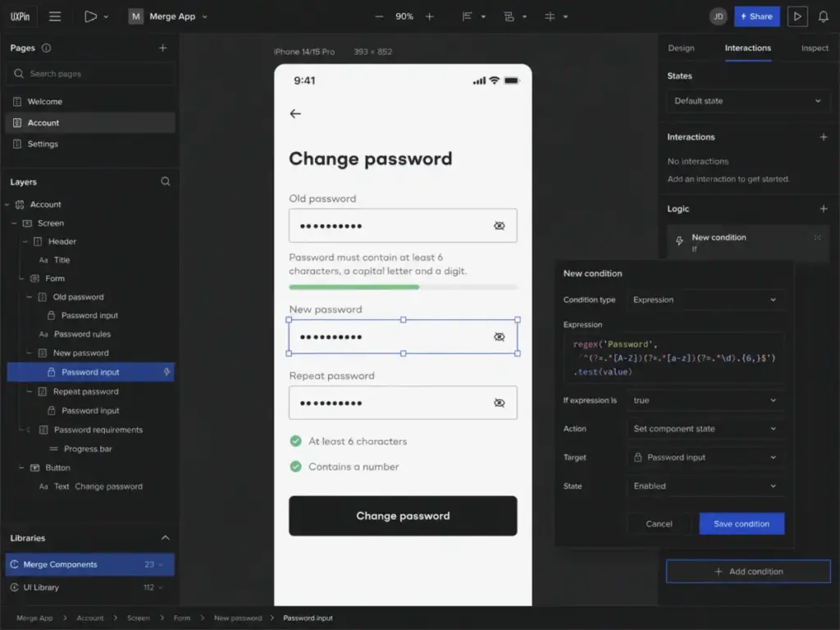The image size is (840, 630).
Task: Click Save condition button
Action: (x=742, y=524)
